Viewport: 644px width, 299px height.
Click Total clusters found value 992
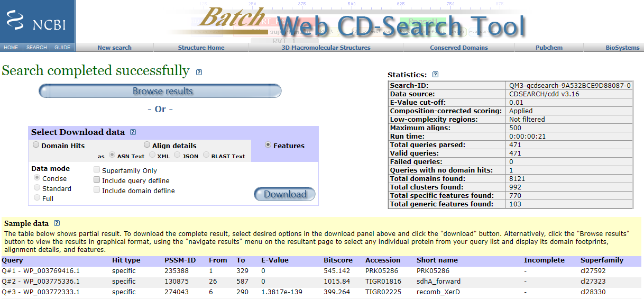tap(514, 187)
